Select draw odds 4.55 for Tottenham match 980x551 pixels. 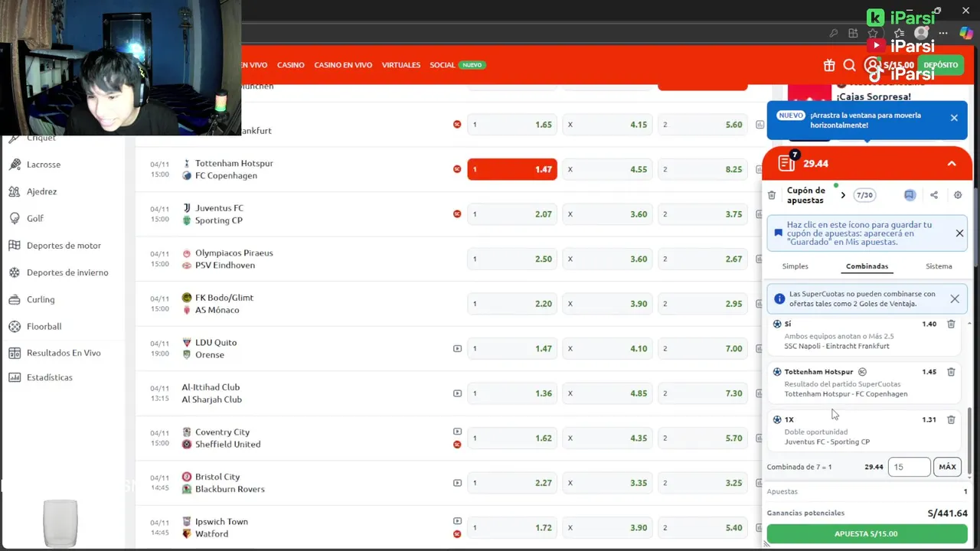pos(607,169)
